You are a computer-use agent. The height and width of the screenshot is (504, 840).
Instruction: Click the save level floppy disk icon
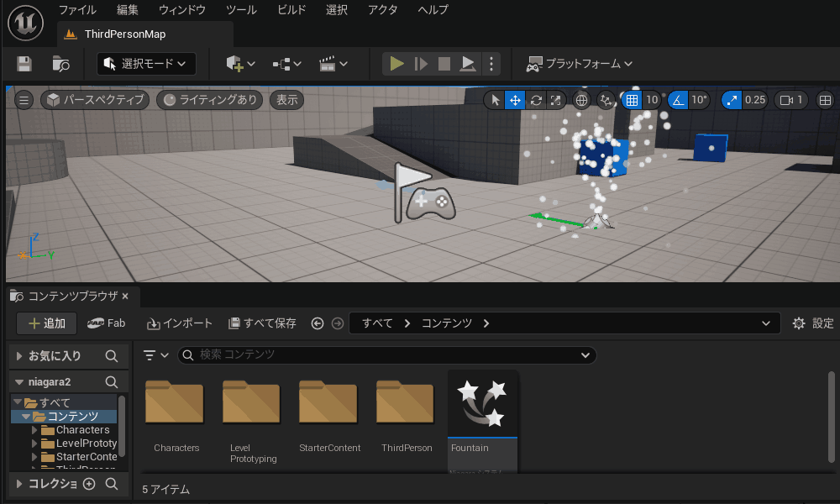click(24, 64)
